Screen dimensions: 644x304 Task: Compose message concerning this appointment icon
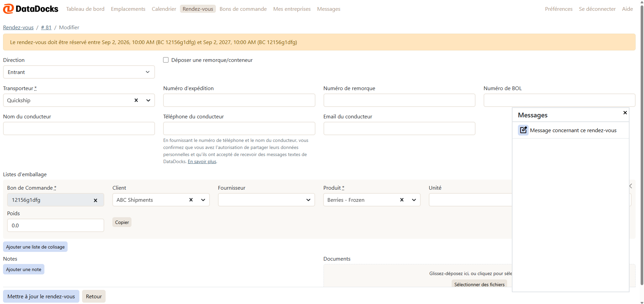point(523,130)
